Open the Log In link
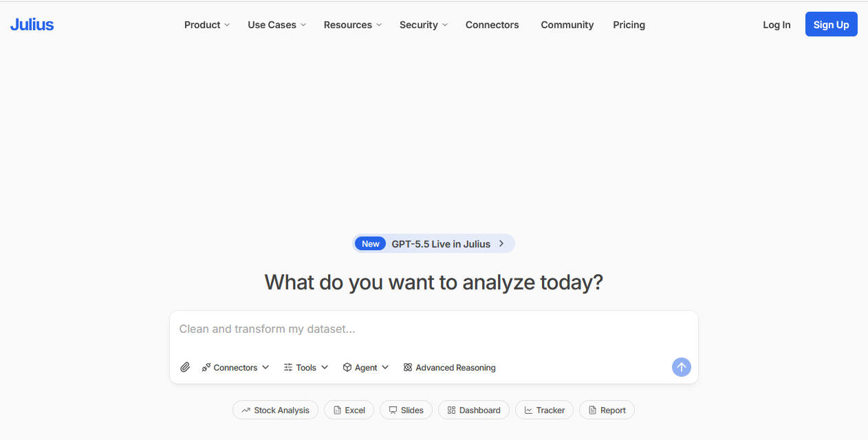Viewport: 868px width, 440px height. [777, 25]
